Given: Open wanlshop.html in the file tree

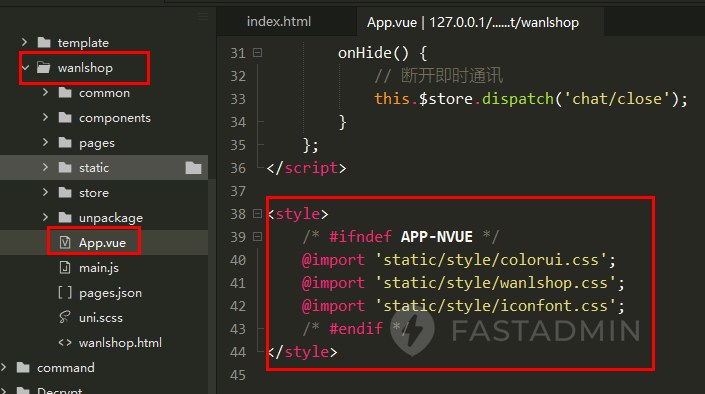Looking at the screenshot, I should tap(120, 343).
